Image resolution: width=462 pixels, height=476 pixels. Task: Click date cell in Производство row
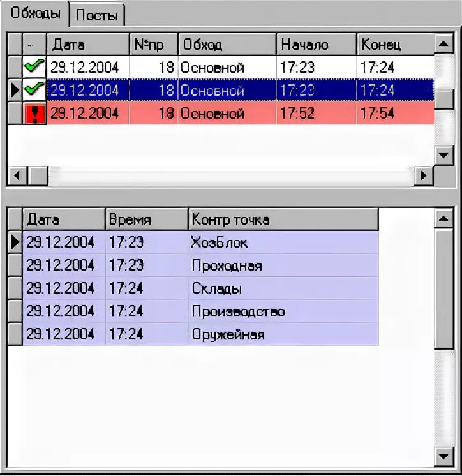coord(64,311)
